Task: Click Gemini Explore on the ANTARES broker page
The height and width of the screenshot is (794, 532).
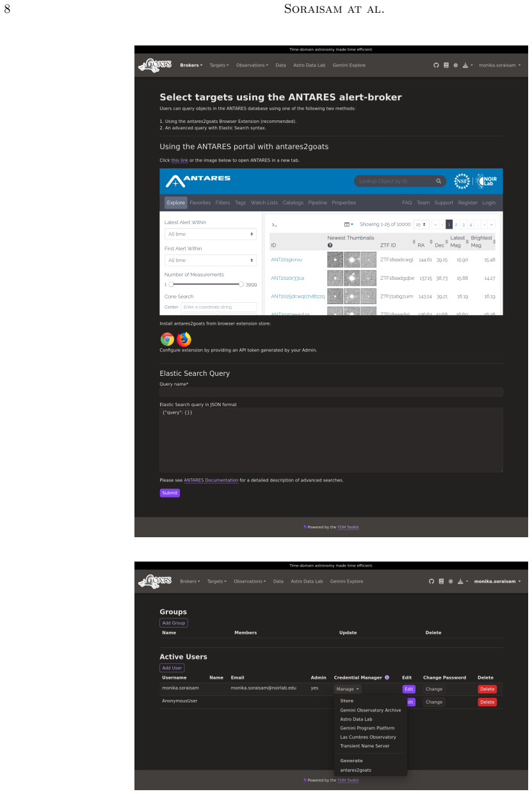Action: pos(349,65)
